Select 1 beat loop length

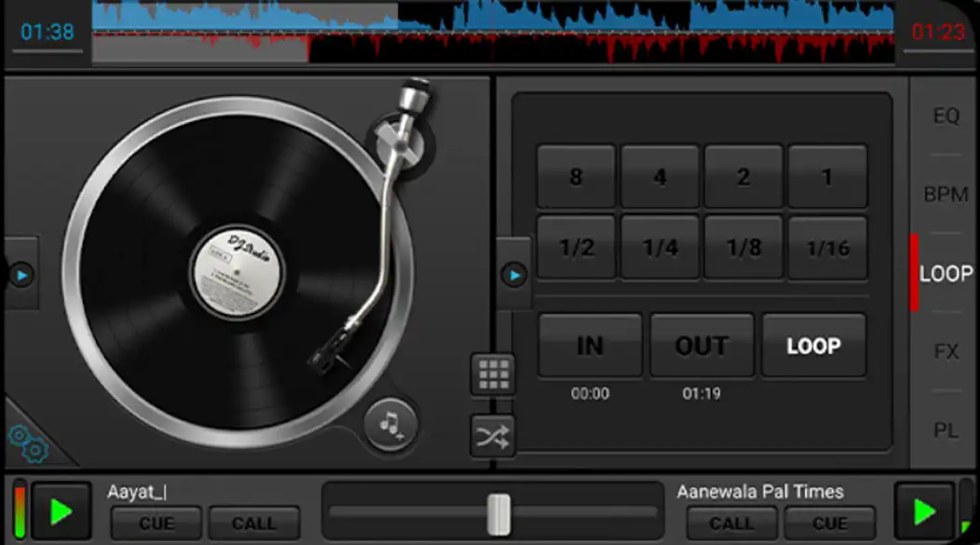[x=827, y=177]
